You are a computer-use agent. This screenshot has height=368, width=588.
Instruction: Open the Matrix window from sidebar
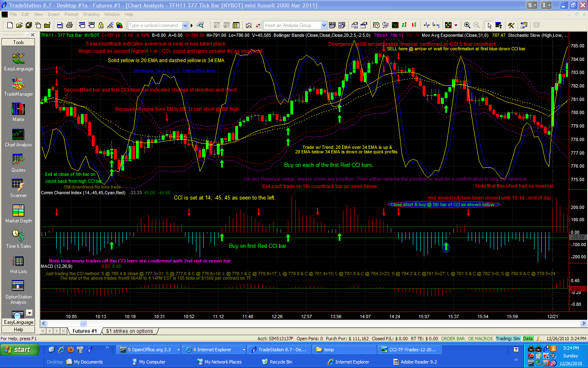click(18, 112)
